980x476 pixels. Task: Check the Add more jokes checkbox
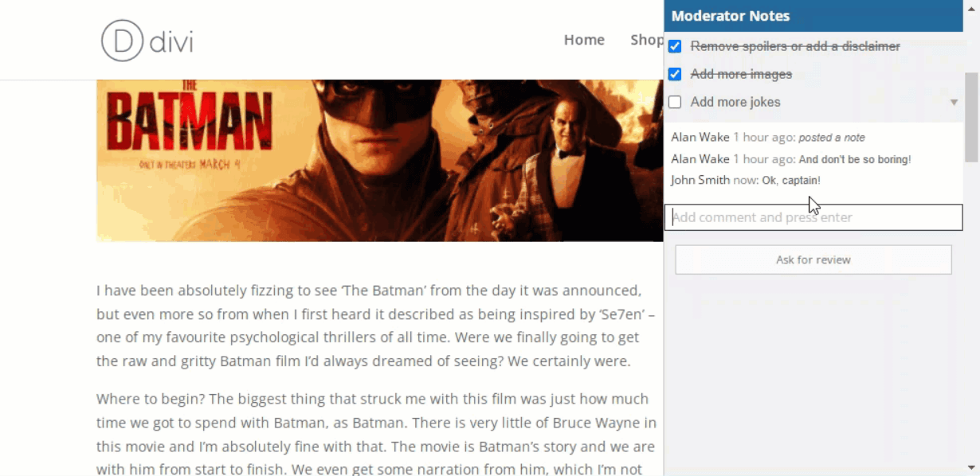click(675, 102)
